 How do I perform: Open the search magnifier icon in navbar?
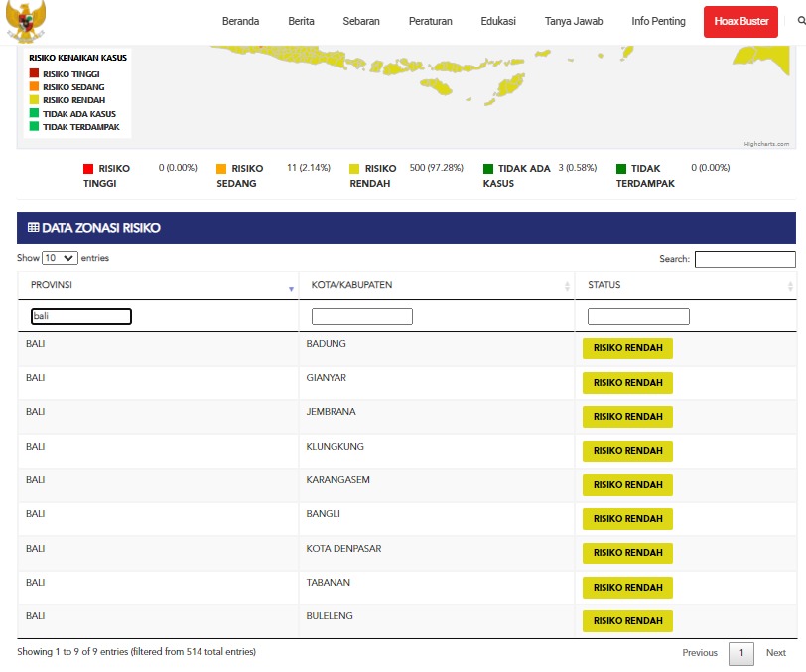[x=801, y=21]
